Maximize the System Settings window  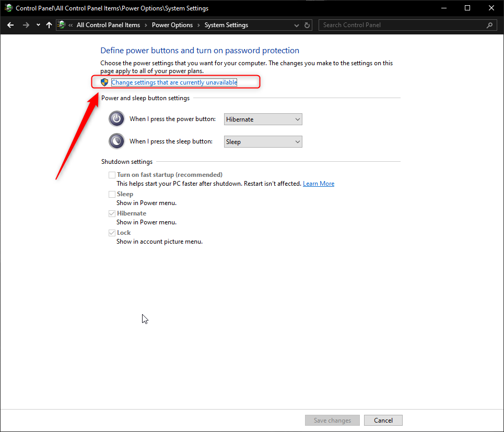point(467,8)
